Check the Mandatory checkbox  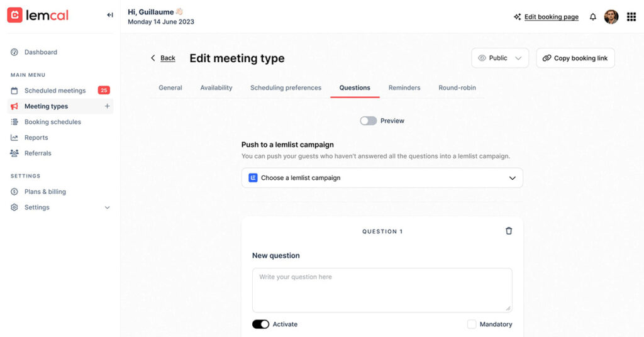click(x=472, y=324)
